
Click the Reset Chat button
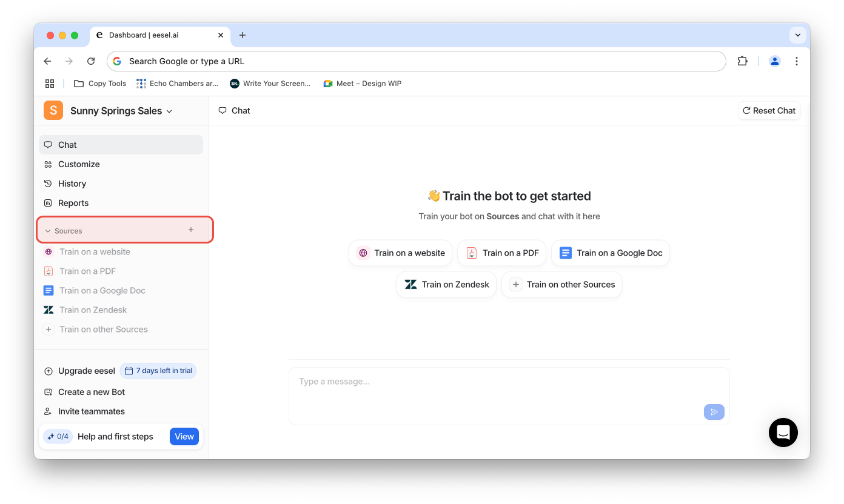769,111
